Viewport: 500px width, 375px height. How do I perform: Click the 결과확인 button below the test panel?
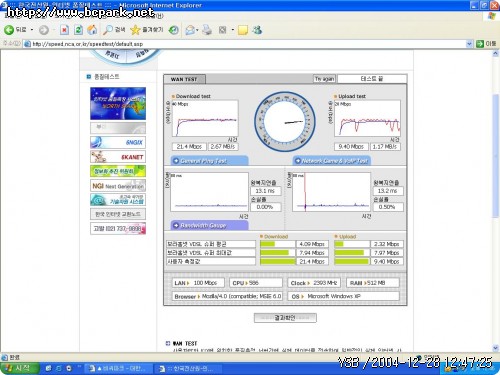(285, 318)
